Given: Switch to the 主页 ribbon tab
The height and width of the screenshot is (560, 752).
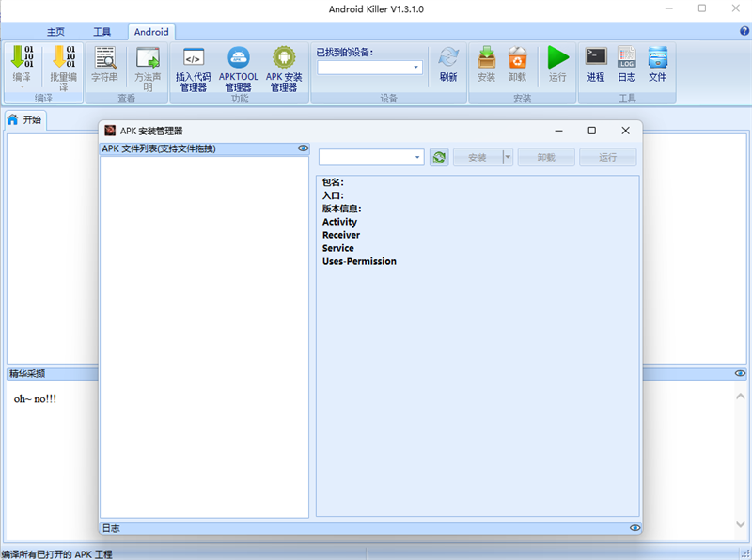Looking at the screenshot, I should 55,32.
